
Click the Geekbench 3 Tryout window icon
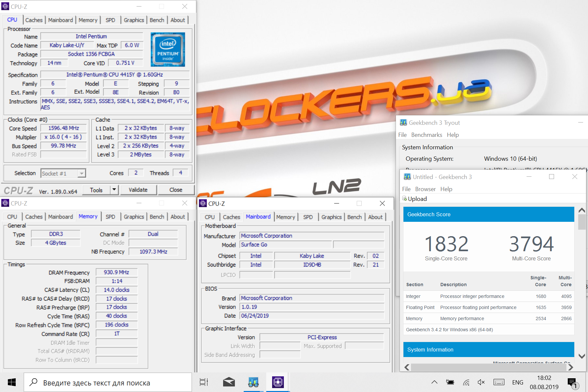(403, 122)
